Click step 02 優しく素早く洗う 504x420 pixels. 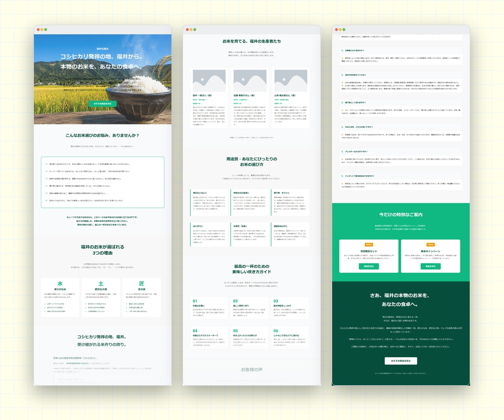coord(250,308)
